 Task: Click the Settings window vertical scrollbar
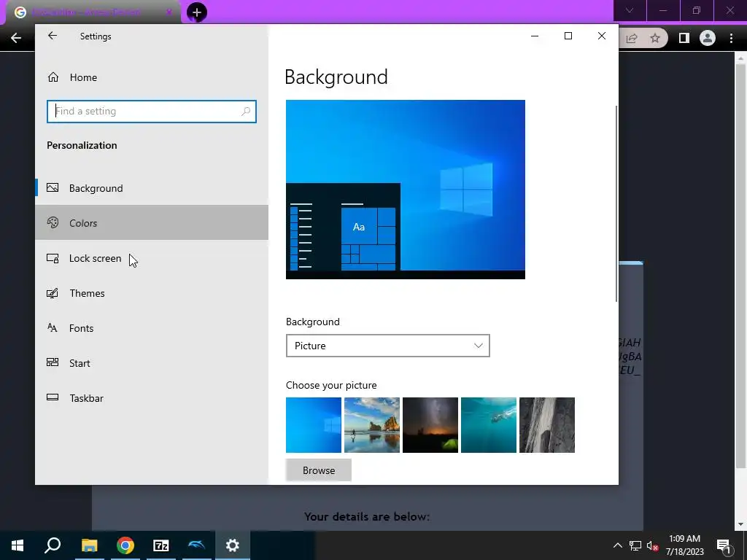(x=616, y=203)
